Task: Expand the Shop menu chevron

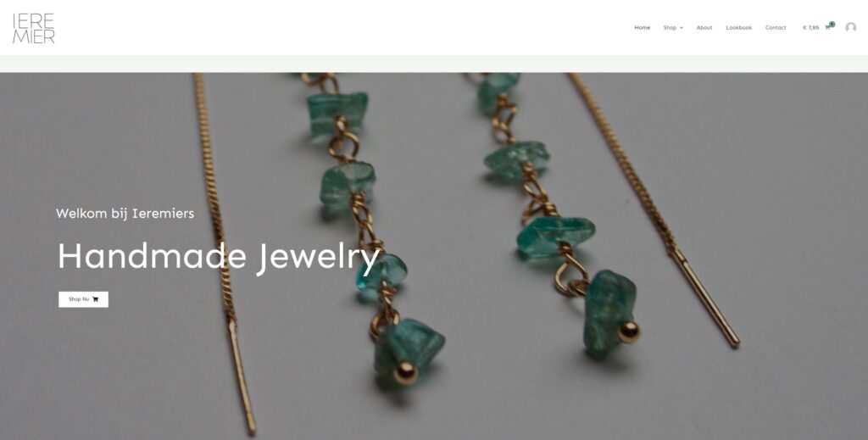Action: 682,28
